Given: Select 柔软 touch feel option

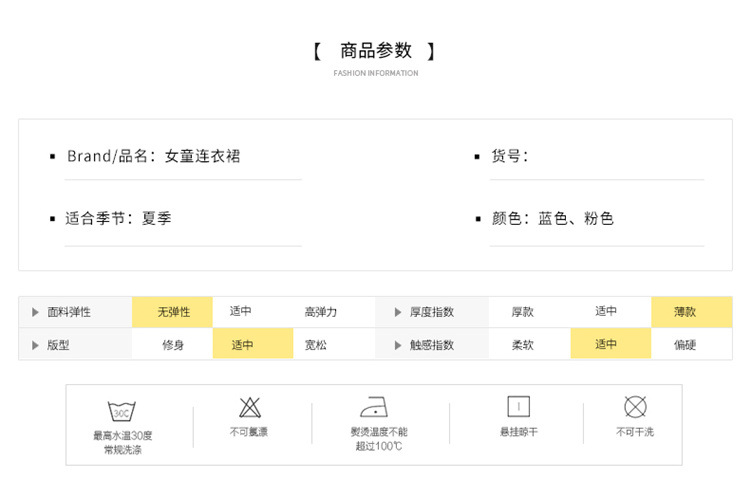Looking at the screenshot, I should point(522,345).
